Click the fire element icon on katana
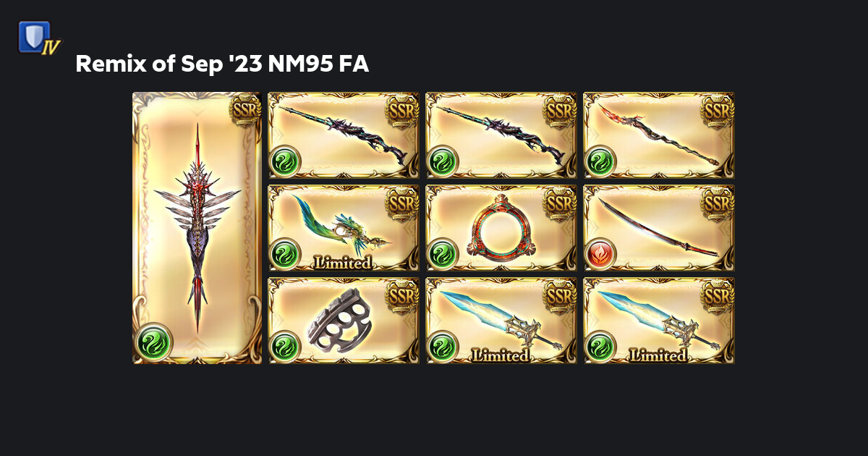This screenshot has width=868, height=456. (600, 254)
